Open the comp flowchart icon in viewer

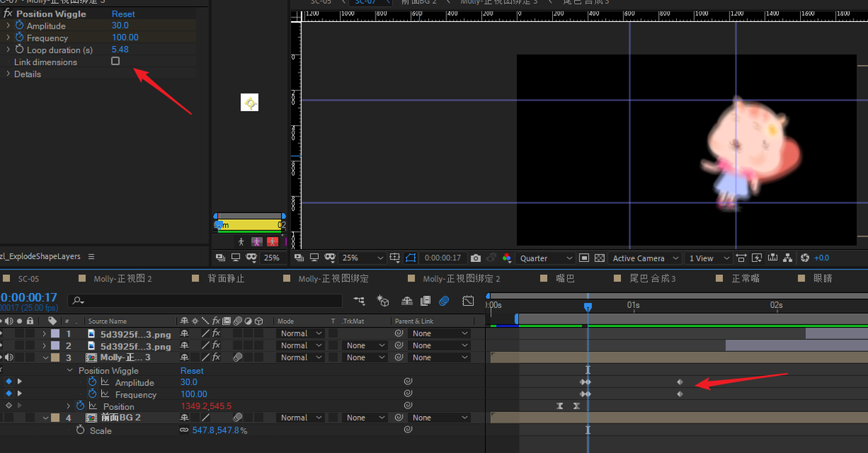click(x=788, y=257)
